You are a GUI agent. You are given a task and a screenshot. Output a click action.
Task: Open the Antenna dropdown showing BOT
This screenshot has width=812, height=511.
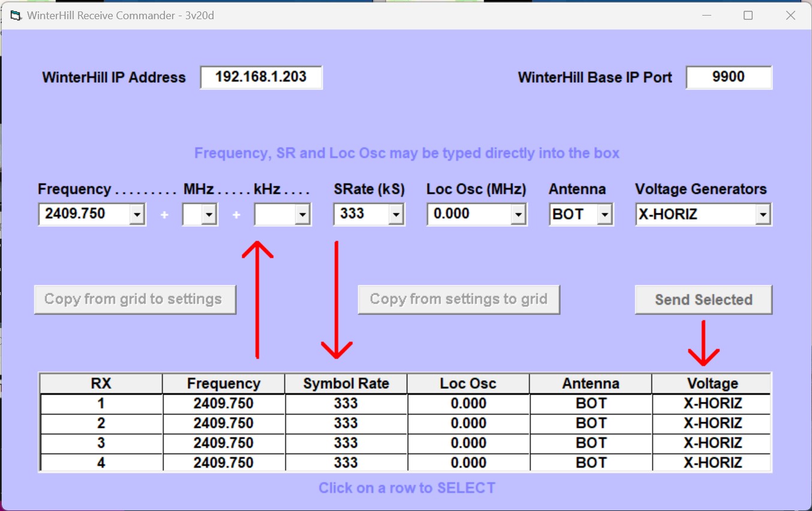point(605,214)
